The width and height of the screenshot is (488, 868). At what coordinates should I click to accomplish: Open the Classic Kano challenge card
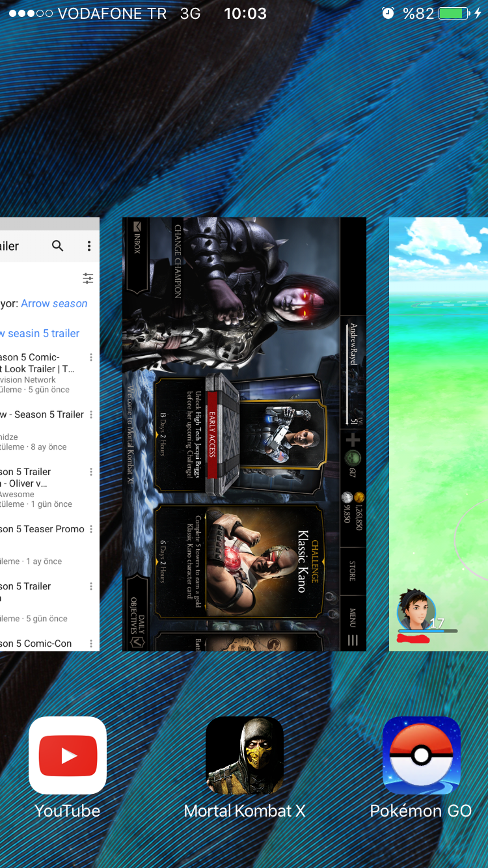pyautogui.click(x=239, y=561)
